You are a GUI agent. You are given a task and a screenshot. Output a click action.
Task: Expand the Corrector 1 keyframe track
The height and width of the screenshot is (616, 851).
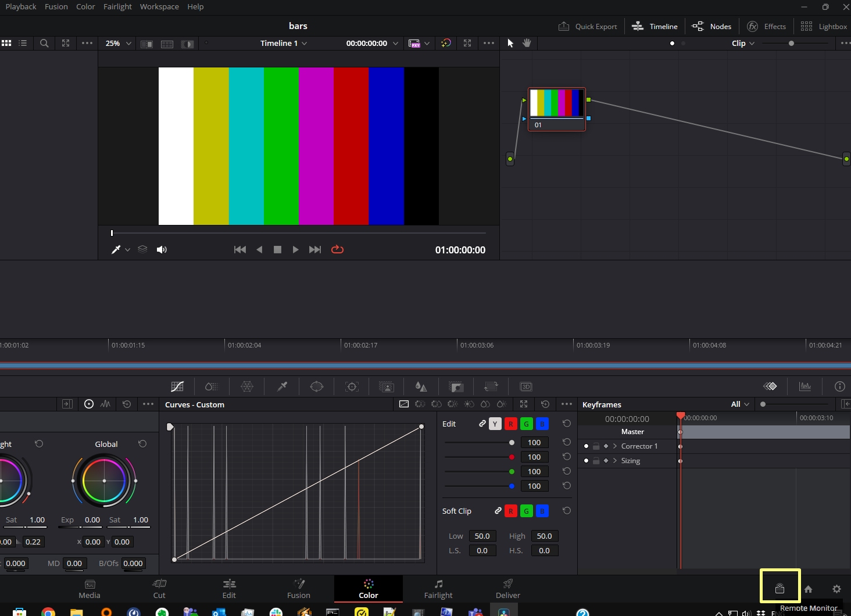(x=615, y=446)
